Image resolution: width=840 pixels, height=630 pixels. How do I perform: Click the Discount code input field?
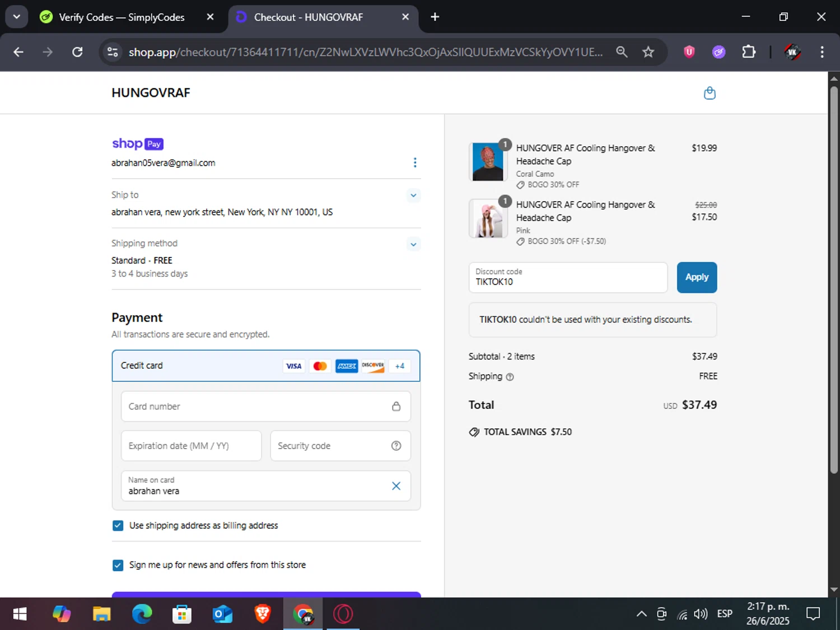[568, 277]
